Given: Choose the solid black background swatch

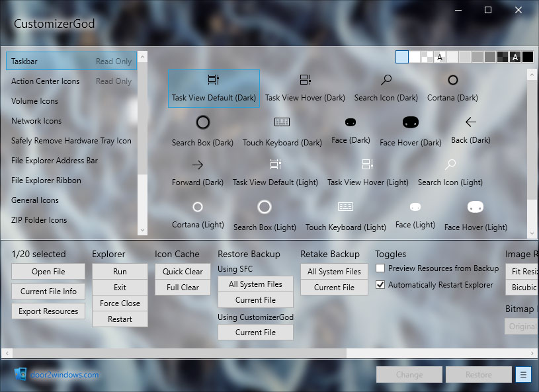Looking at the screenshot, I should coord(528,57).
